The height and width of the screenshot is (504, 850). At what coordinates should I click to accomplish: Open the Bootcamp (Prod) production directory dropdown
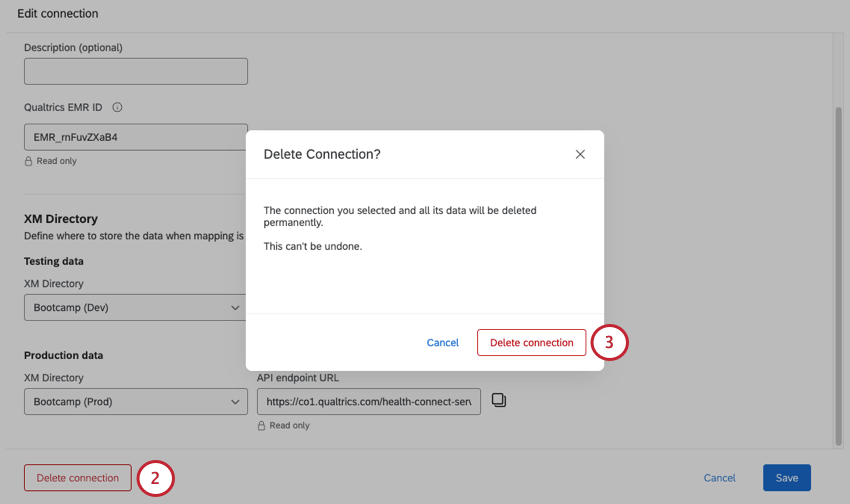(x=135, y=402)
